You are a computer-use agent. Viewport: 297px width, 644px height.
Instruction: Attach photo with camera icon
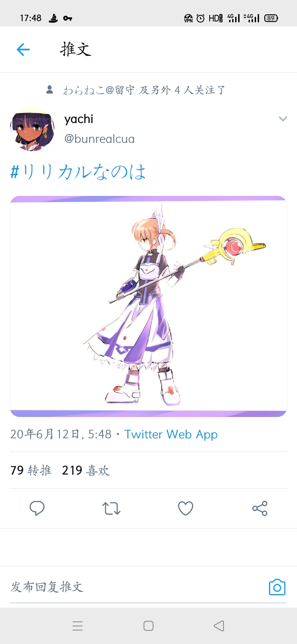coord(277,587)
